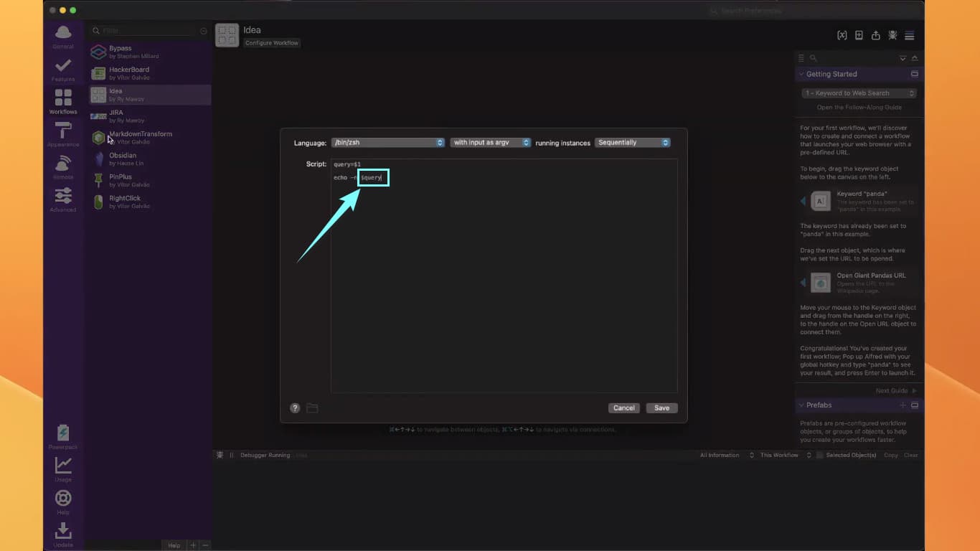Click the Idea workflow icon in header
The width and height of the screenshot is (980, 551).
[227, 36]
